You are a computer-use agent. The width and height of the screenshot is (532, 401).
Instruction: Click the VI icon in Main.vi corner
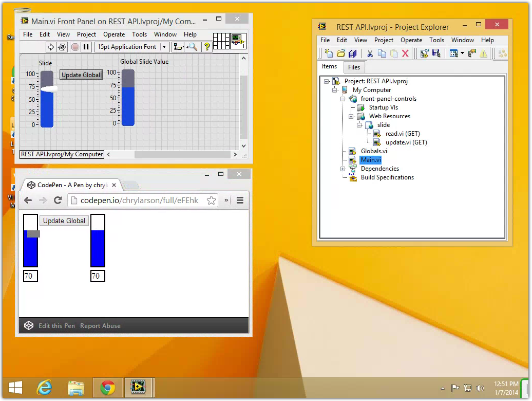point(238,41)
